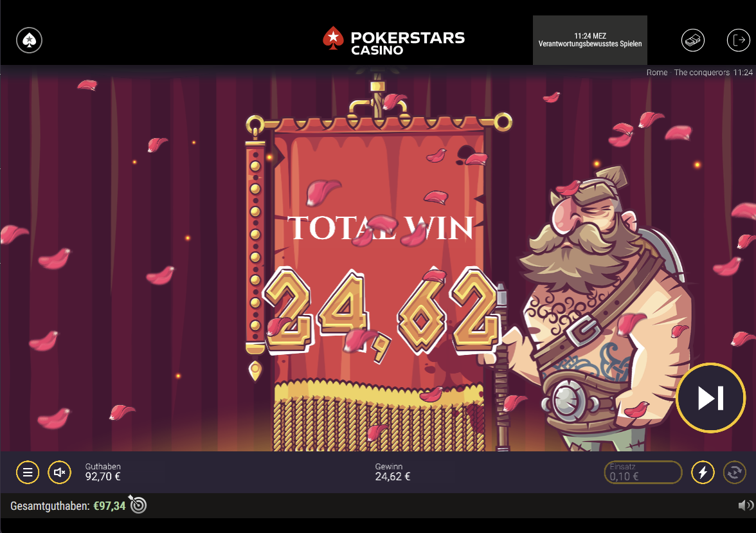Click the exit game door icon
The height and width of the screenshot is (533, 756).
(738, 40)
